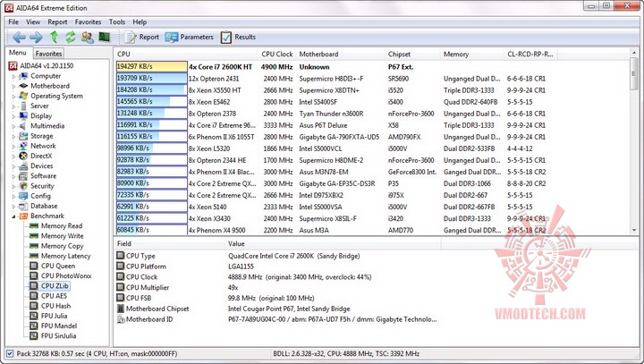The height and width of the screenshot is (364, 644).
Task: Switch to the Menu tab
Action: coord(18,53)
